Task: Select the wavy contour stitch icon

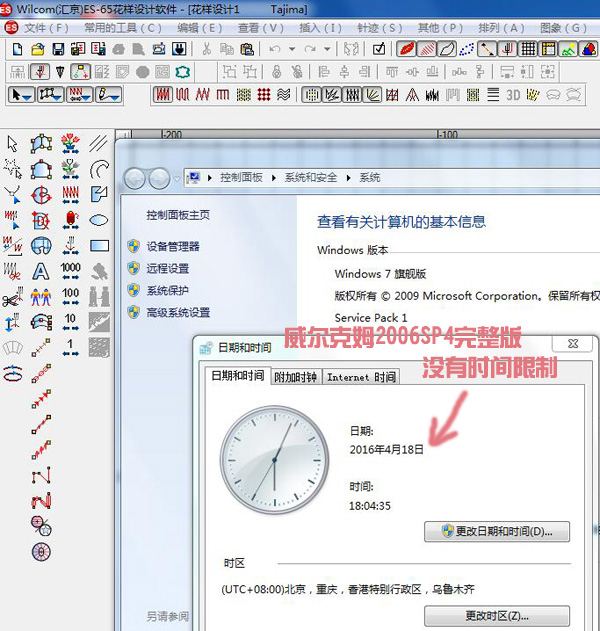Action: coord(284,95)
